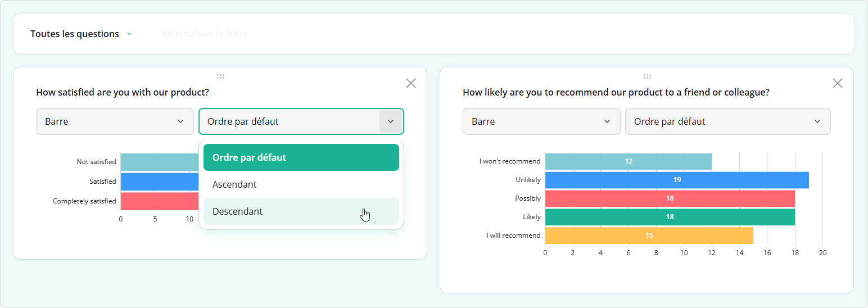868x308 pixels.
Task: Click the Unlikely bar showing 19
Action: click(x=677, y=180)
